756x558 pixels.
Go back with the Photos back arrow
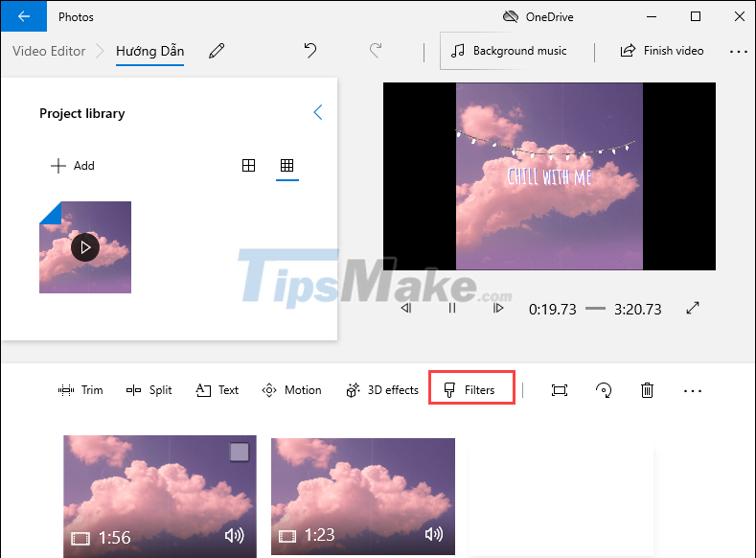point(24,16)
